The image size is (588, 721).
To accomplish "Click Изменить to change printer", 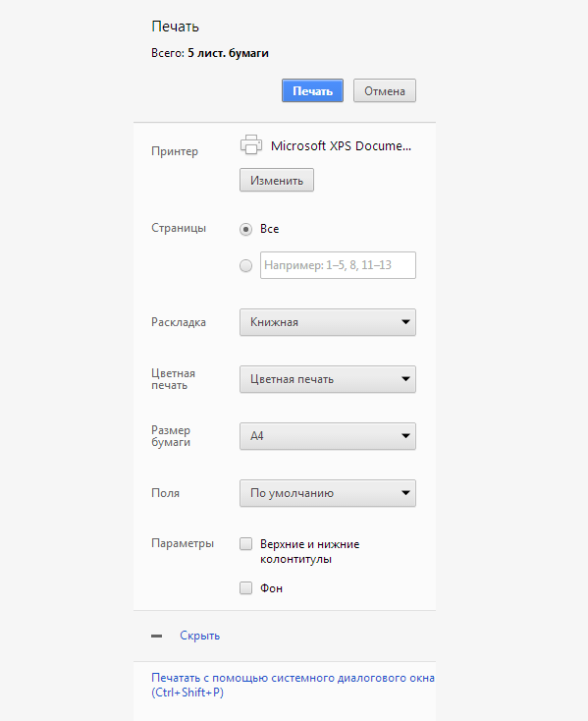I will [277, 180].
